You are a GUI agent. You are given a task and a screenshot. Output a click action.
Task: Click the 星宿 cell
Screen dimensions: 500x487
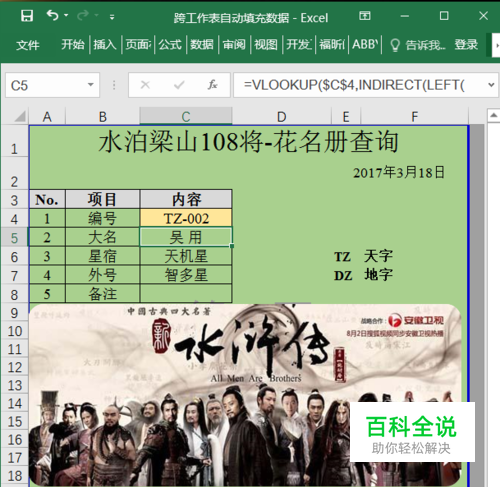click(x=102, y=256)
